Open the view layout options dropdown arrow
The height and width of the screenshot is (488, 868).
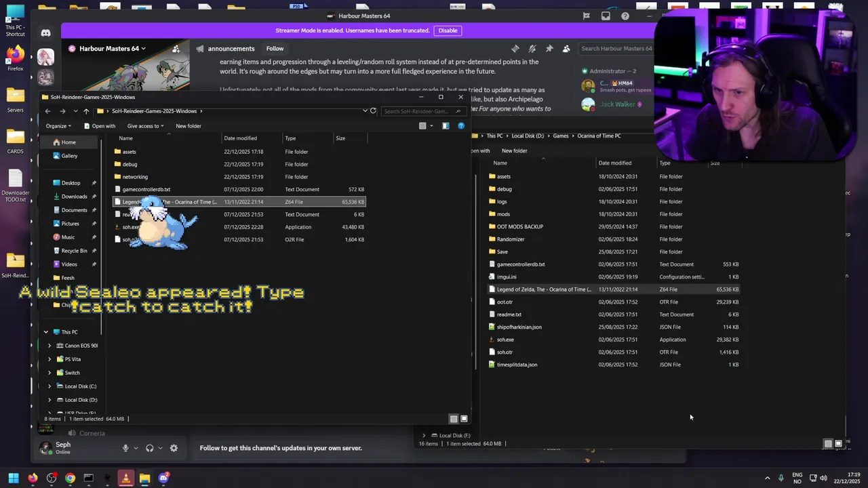click(431, 126)
